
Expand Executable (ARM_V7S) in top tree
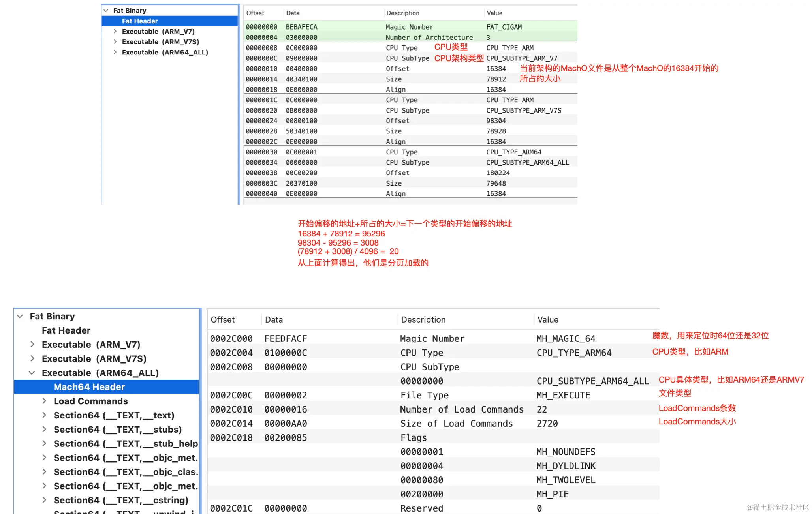pyautogui.click(x=115, y=41)
